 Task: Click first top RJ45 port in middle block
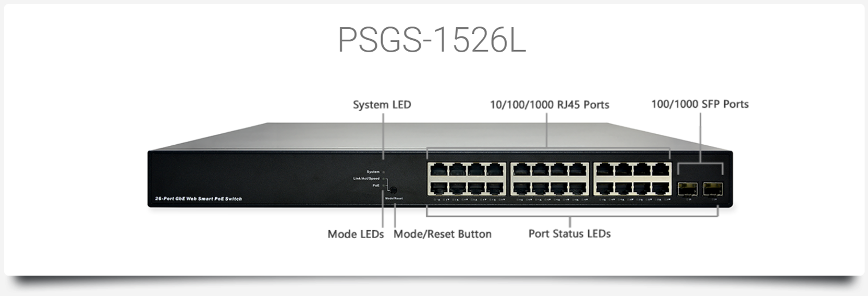coord(521,170)
